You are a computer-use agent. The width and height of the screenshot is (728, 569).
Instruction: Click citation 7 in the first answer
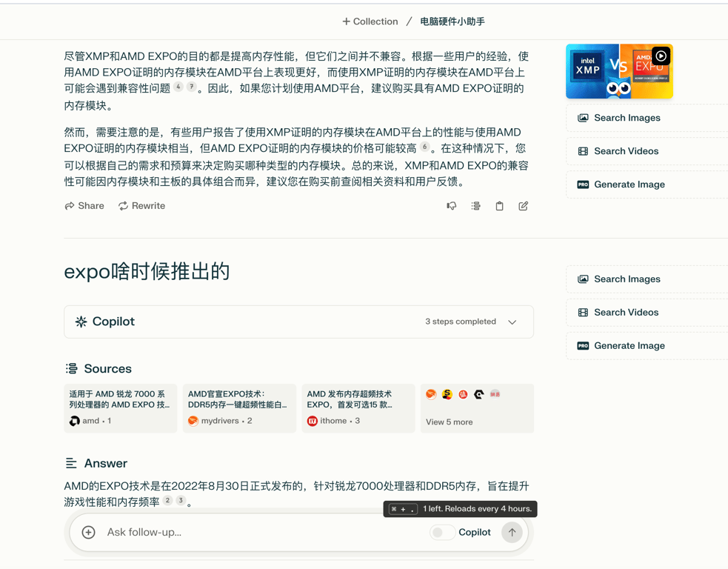pyautogui.click(x=191, y=87)
